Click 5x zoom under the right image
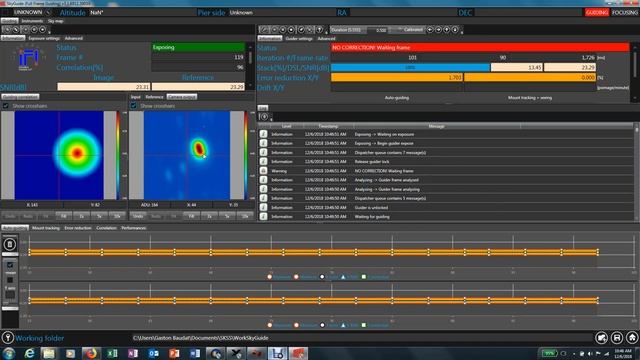This screenshot has height=360, width=640. (227, 216)
